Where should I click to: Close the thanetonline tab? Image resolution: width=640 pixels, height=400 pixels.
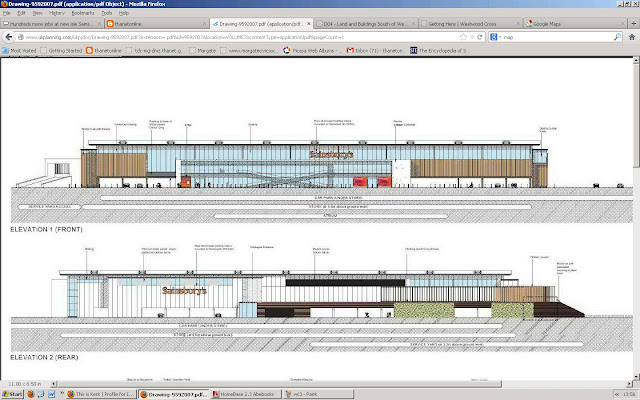coord(204,24)
